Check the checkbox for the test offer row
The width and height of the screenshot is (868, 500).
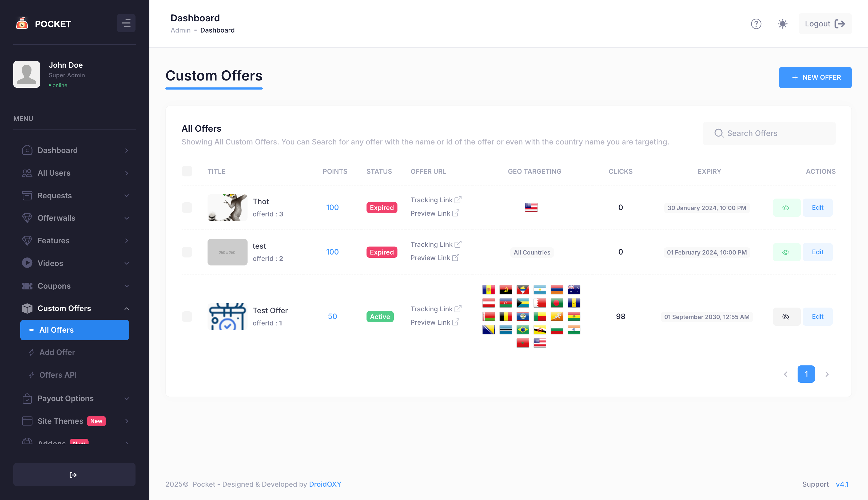pos(187,252)
